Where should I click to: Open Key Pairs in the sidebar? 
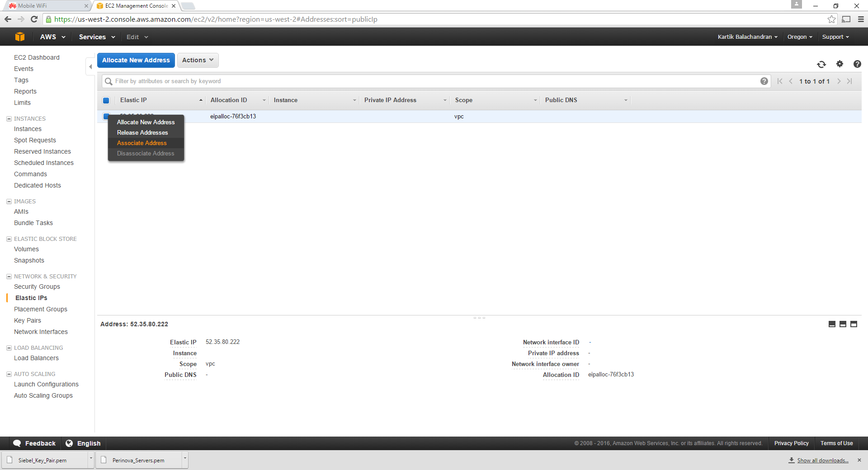point(28,320)
